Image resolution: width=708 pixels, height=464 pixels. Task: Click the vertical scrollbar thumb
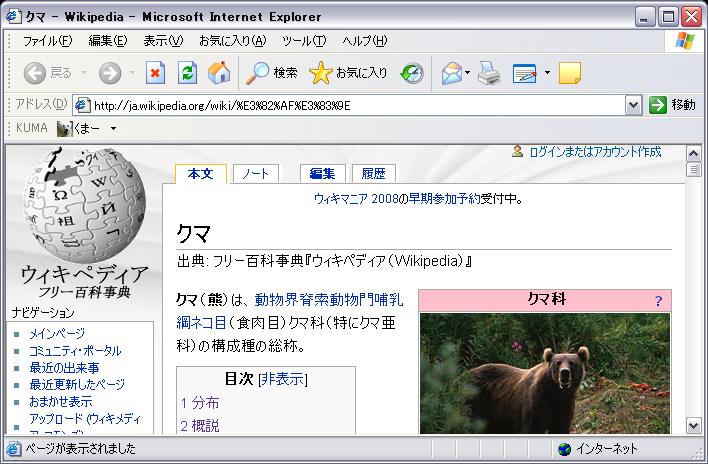click(x=694, y=170)
